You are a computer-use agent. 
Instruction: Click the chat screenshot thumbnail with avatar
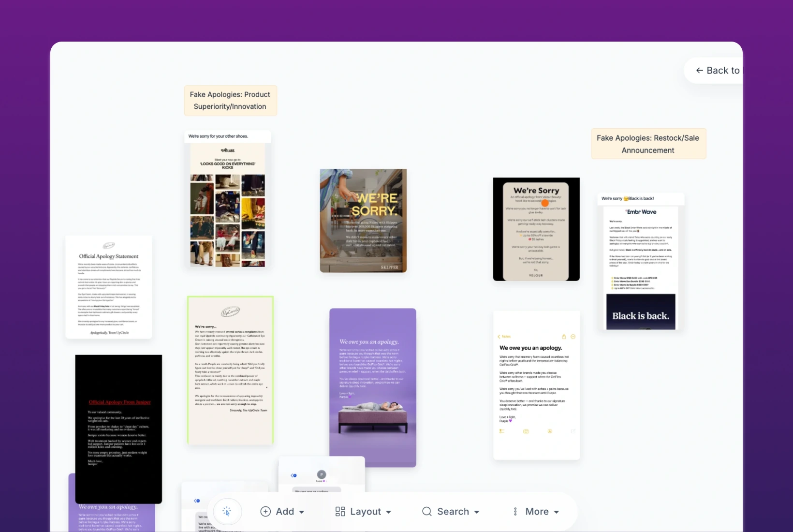point(322,474)
